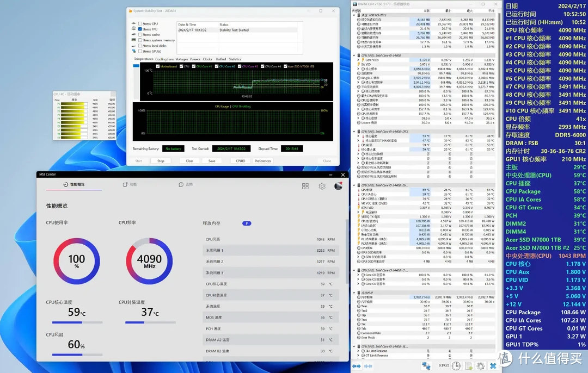The width and height of the screenshot is (588, 373).
Task: Expand Core VIDs sensor row
Action: pos(358,60)
